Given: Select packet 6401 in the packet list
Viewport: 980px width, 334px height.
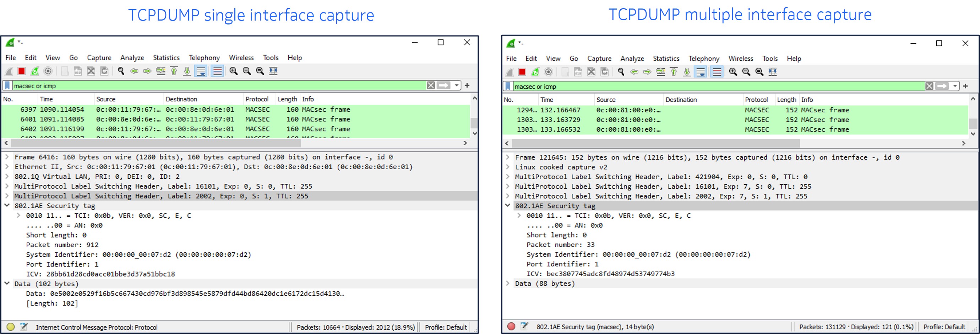Looking at the screenshot, I should [235, 119].
